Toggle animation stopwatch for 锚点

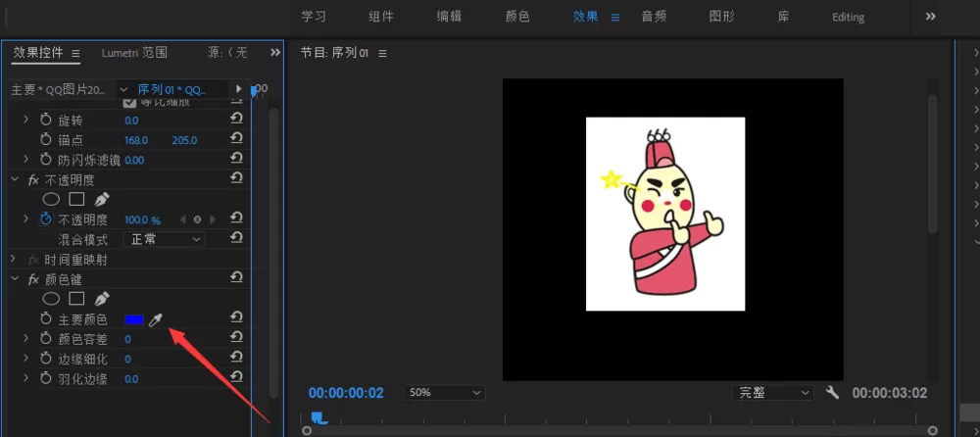click(x=46, y=139)
